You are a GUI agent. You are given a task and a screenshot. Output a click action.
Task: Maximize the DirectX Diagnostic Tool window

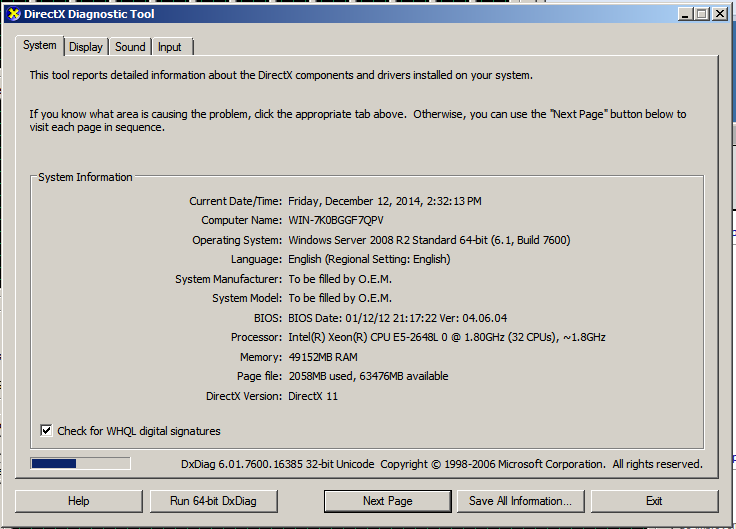[x=702, y=14]
